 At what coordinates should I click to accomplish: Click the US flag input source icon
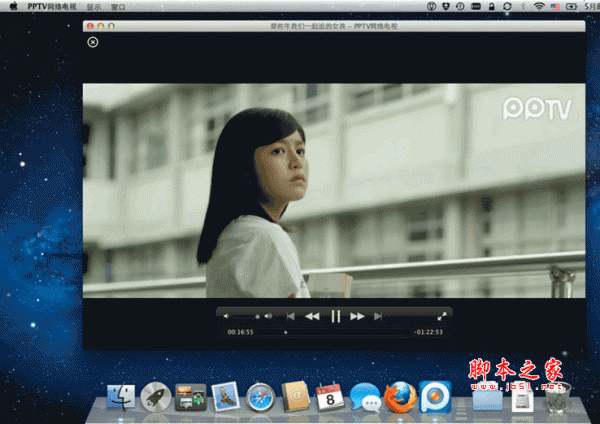click(x=555, y=7)
